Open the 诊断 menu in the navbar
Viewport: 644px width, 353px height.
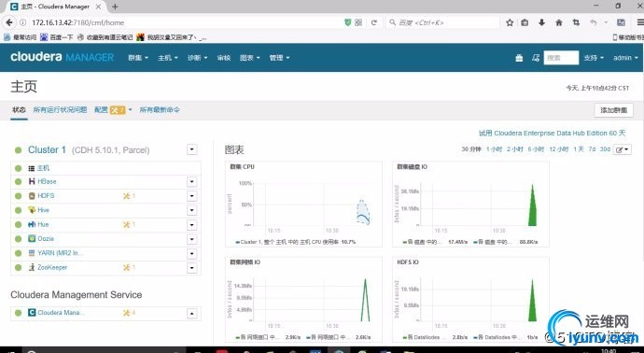click(x=197, y=58)
